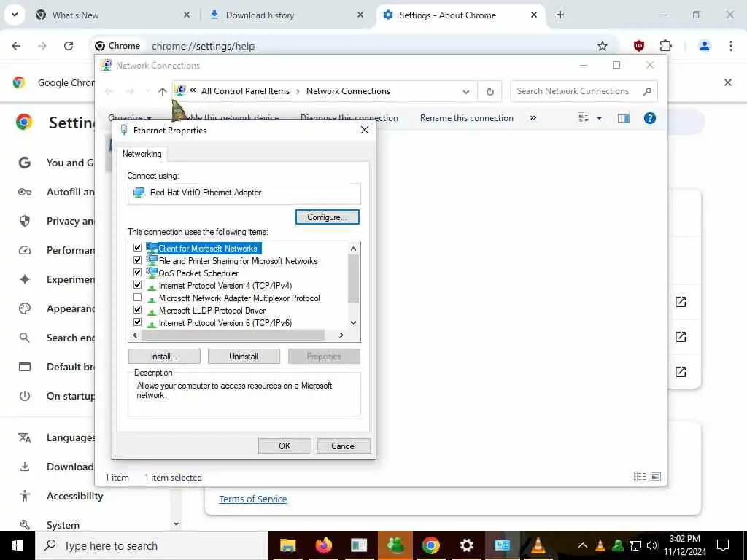747x560 pixels.
Task: Open Windows Settings gear in taskbar
Action: [x=466, y=545]
